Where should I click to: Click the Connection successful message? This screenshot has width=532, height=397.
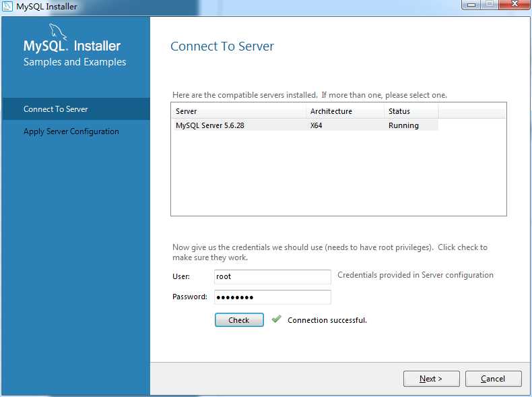point(327,320)
